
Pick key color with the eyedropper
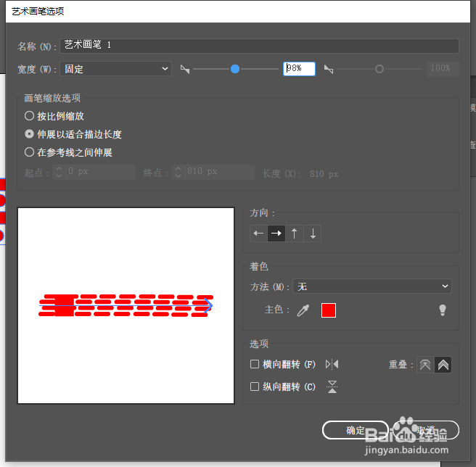[303, 310]
